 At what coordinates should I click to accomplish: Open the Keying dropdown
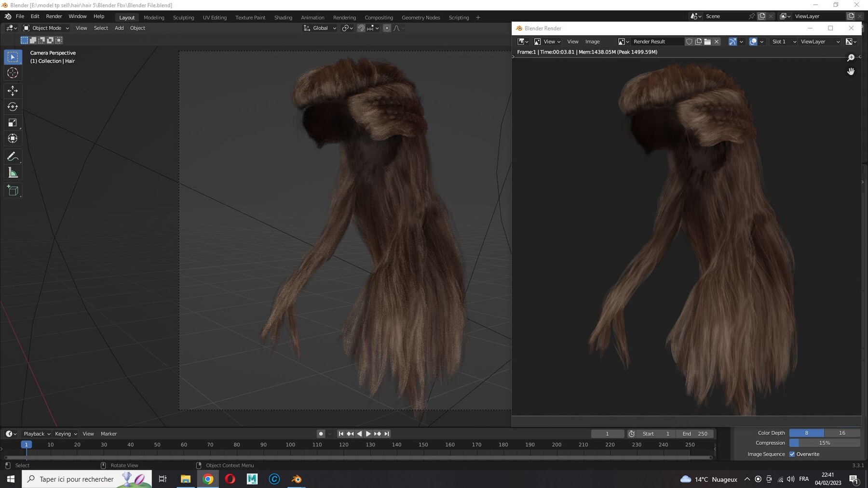coord(66,434)
